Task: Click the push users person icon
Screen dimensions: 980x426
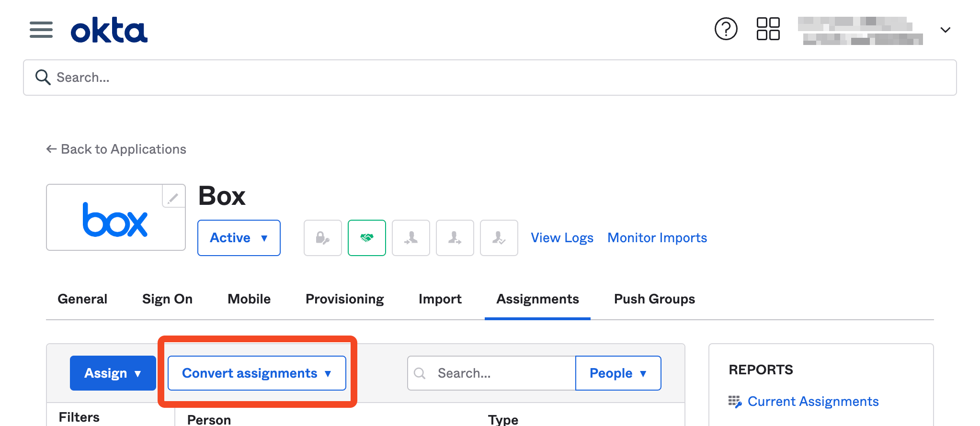Action: point(455,238)
